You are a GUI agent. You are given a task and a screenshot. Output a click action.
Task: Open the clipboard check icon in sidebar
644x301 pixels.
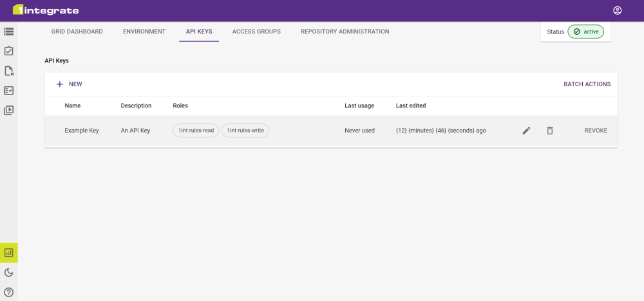point(8,51)
